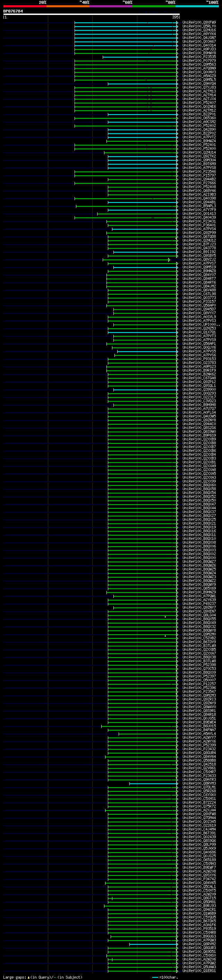Click cyan alignment bar for UniRef100_Q8RVM3

click(154, 784)
